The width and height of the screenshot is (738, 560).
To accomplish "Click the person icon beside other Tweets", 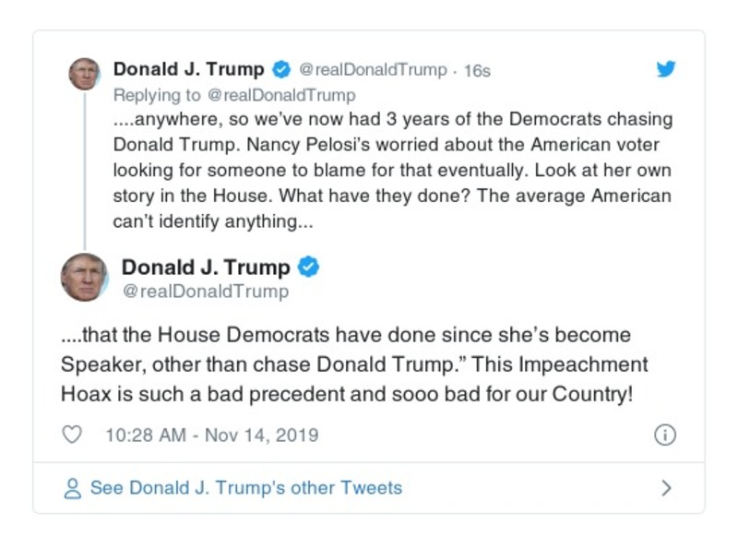I will 71,488.
